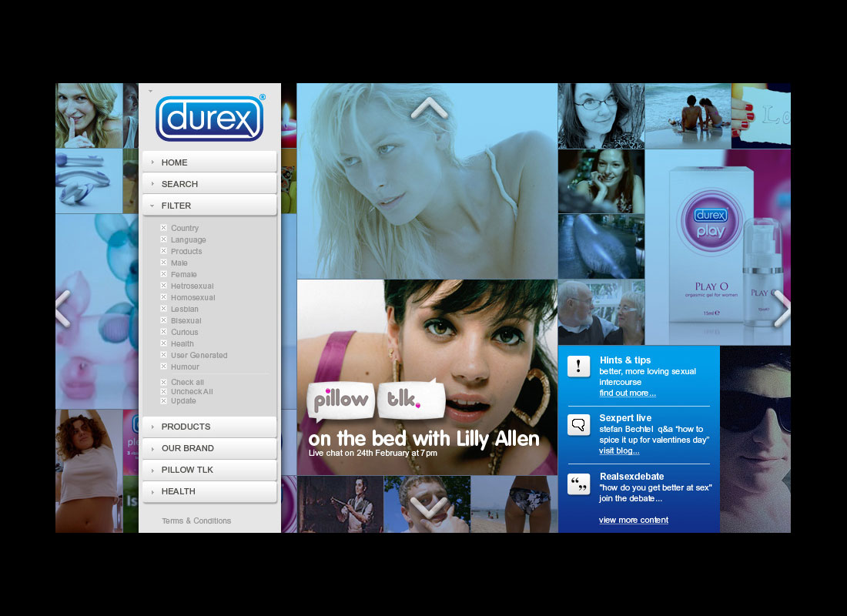The width and height of the screenshot is (847, 616).
Task: Expand the OUR BRAND menu section
Action: click(209, 448)
